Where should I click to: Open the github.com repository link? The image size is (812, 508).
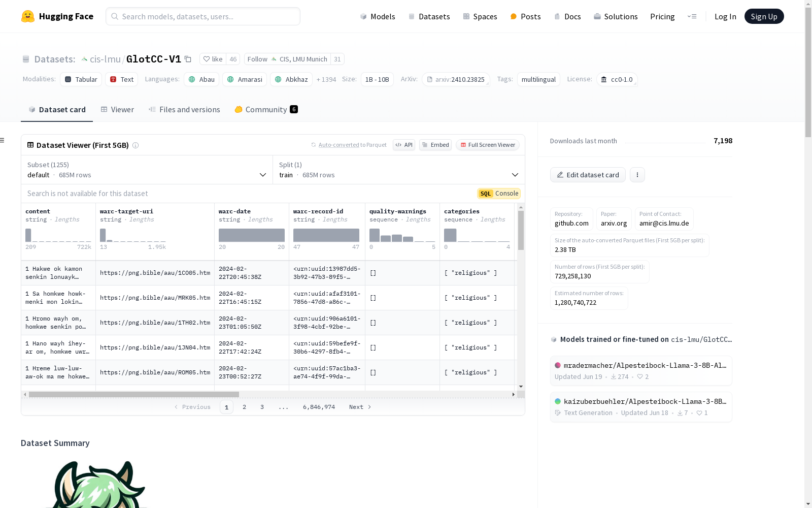coord(571,219)
